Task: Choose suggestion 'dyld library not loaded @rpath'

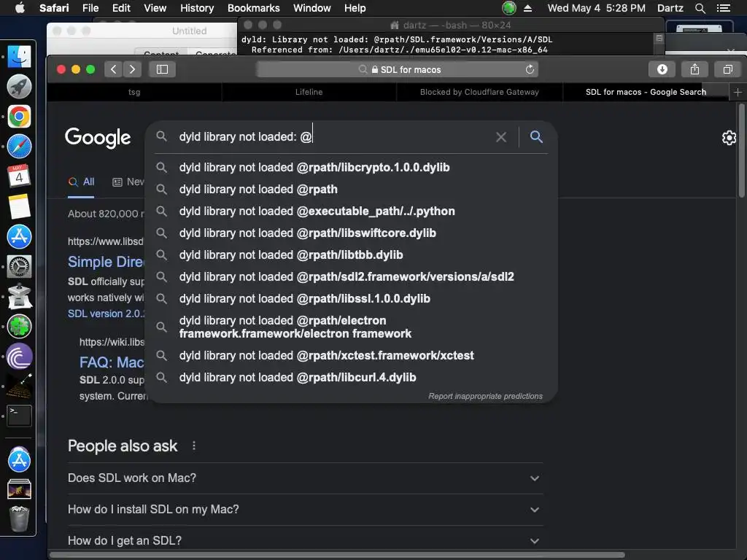Action: pos(352,190)
